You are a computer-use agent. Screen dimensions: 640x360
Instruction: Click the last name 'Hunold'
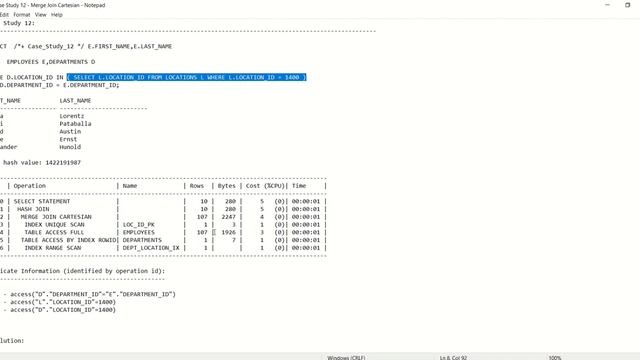tap(70, 147)
